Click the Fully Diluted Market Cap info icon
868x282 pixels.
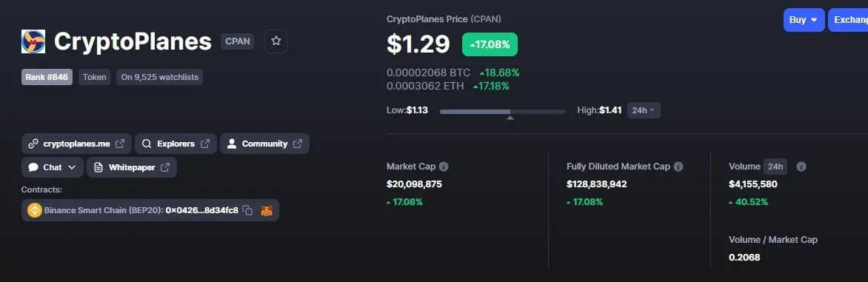678,167
